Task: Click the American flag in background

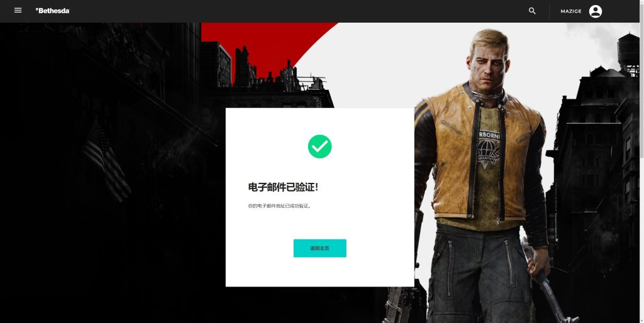Action: pos(106,162)
